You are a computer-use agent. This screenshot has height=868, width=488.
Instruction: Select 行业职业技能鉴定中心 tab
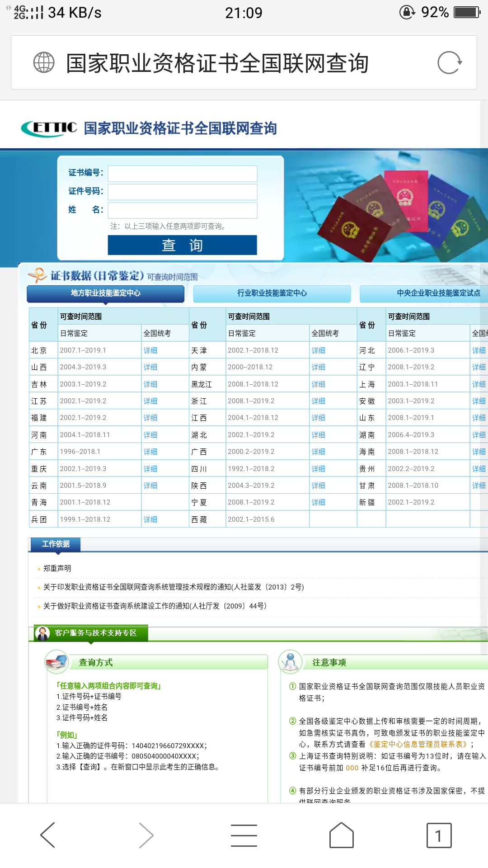[x=272, y=293]
